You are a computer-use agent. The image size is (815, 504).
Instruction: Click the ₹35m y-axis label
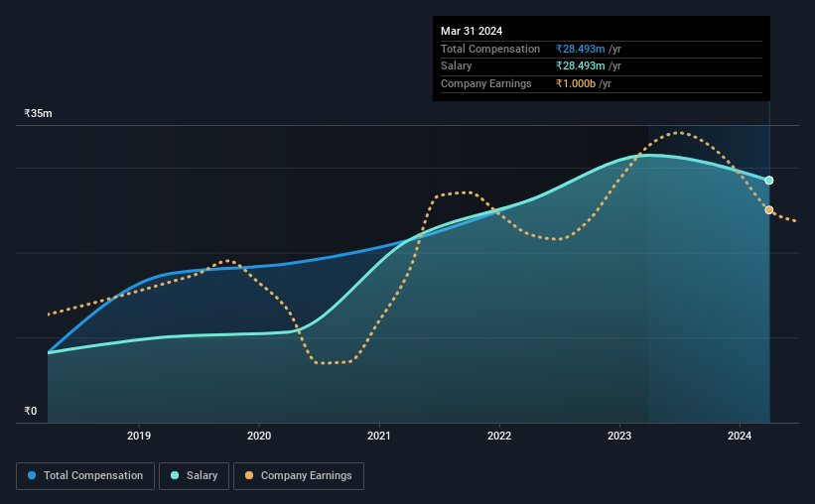[x=38, y=113]
